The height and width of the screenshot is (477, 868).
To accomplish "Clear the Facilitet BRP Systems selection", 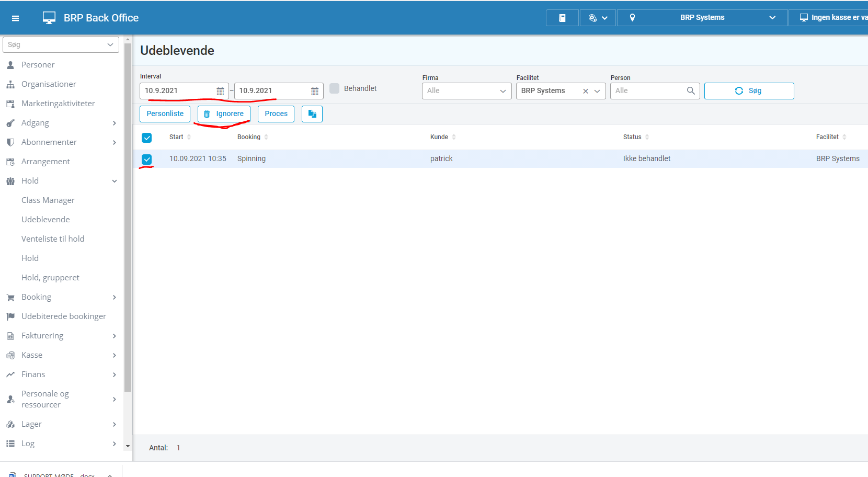I will [586, 91].
